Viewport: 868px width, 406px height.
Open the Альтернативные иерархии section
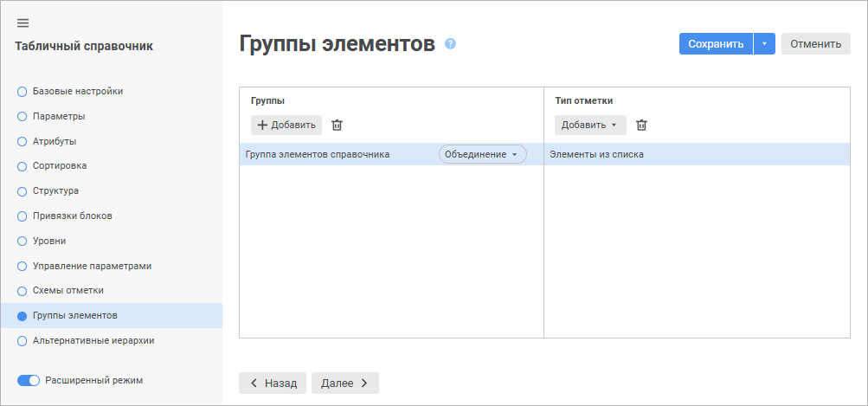point(93,340)
